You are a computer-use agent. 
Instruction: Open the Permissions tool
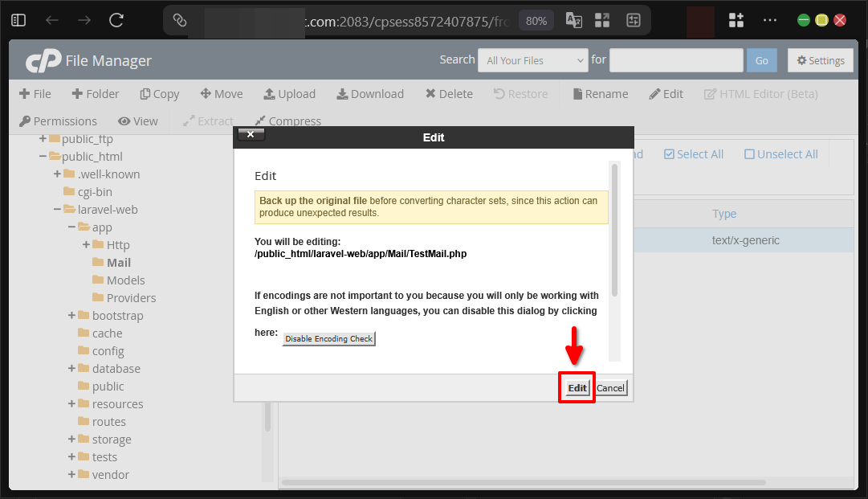tap(58, 121)
